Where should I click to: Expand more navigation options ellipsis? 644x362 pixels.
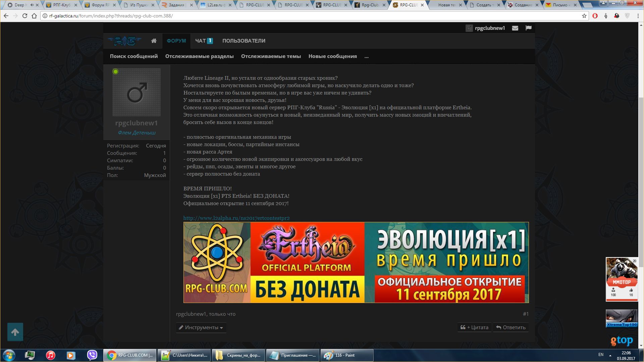pos(366,56)
